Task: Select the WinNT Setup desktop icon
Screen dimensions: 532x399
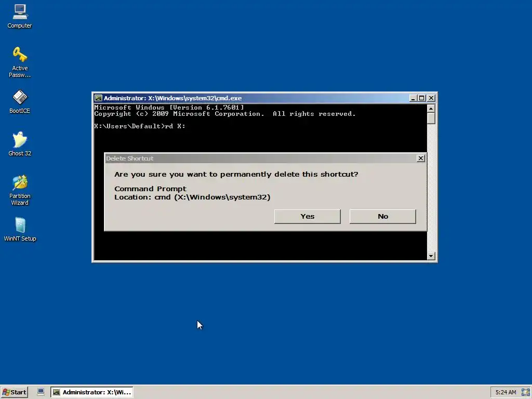Action: 20,229
